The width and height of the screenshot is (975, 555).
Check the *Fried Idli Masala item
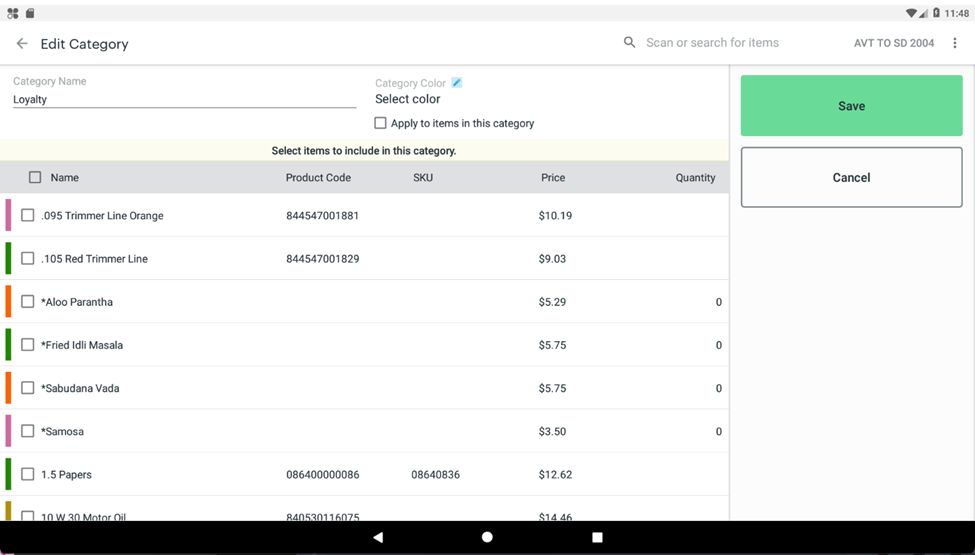click(27, 344)
